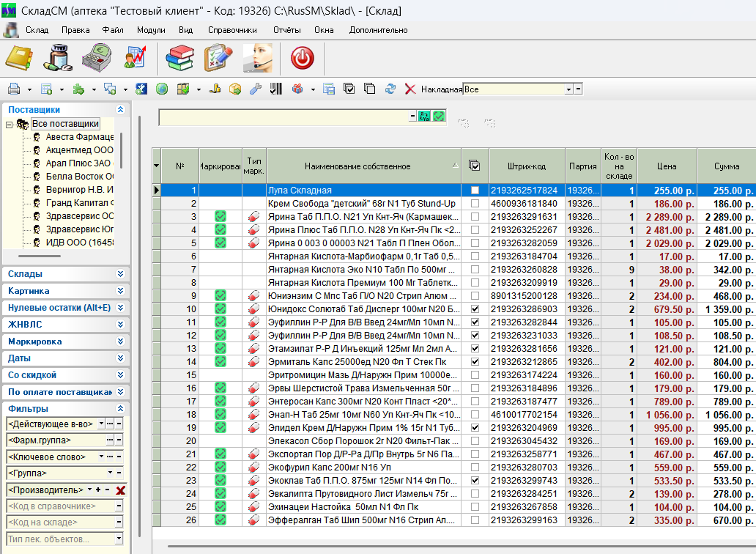Screen dimensions: 756x554
Task: Open the cash register icon
Action: click(x=97, y=58)
